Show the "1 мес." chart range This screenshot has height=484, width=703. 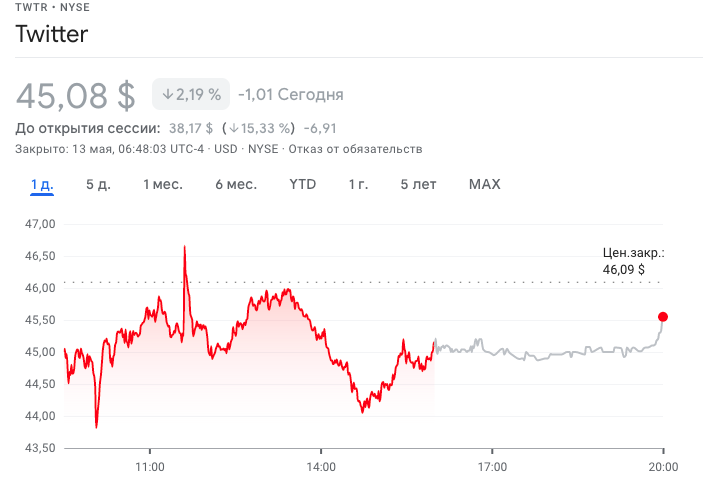pyautogui.click(x=163, y=184)
